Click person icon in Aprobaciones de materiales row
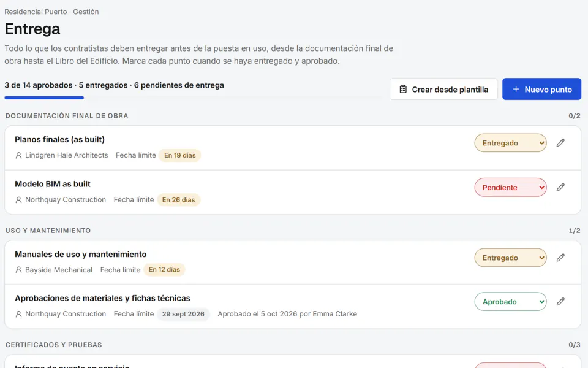This screenshot has width=588, height=368. click(x=18, y=314)
